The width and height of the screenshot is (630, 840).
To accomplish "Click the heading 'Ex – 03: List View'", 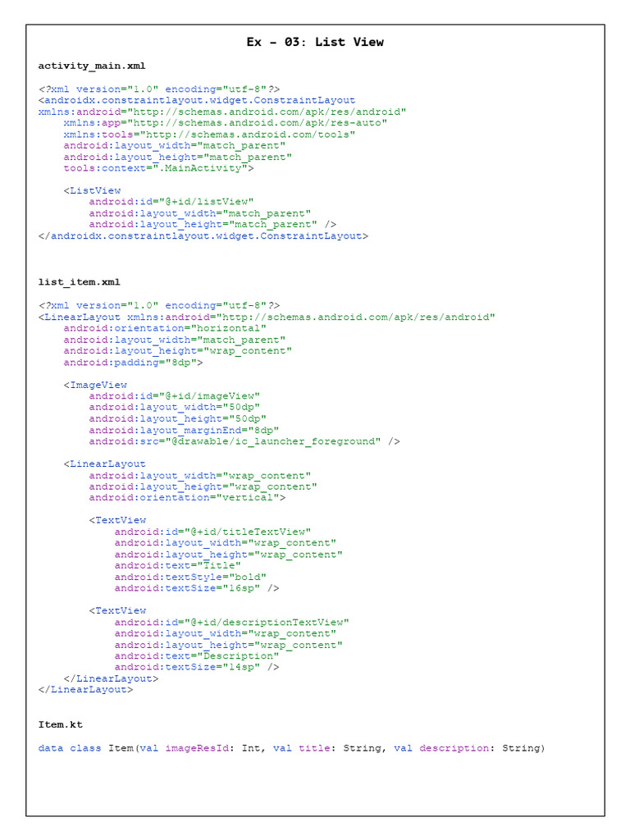I will (x=315, y=42).
